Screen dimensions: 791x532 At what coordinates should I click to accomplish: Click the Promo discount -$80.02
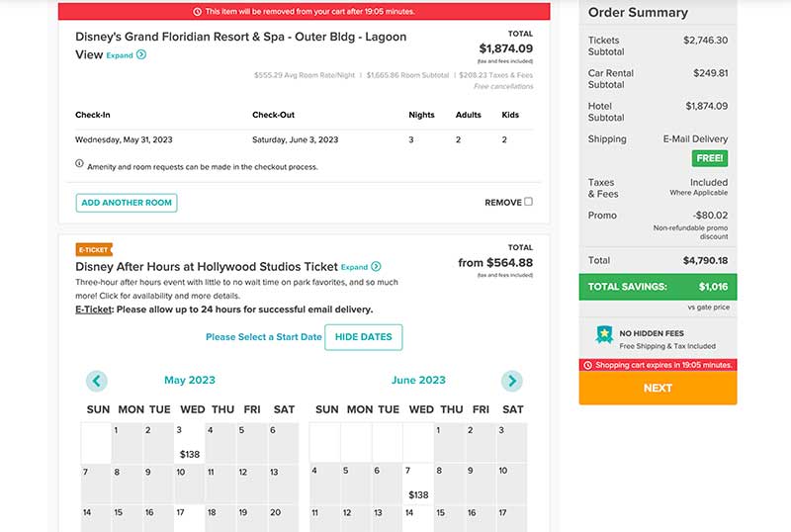pos(710,215)
